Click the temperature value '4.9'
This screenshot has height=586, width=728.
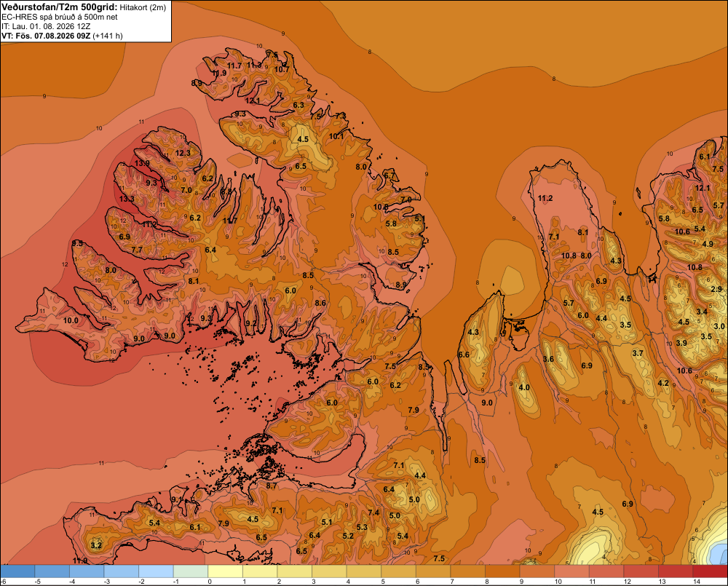point(708,245)
